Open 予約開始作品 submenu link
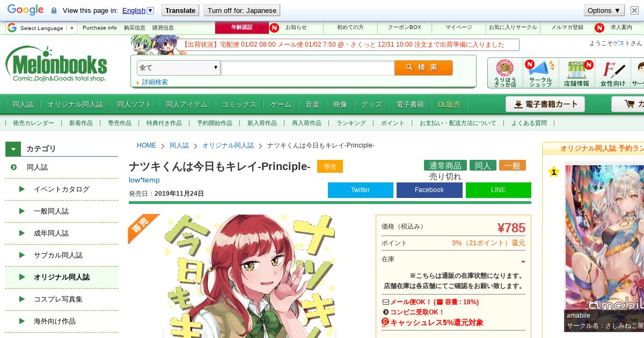This screenshot has width=644, height=338. pyautogui.click(x=215, y=123)
